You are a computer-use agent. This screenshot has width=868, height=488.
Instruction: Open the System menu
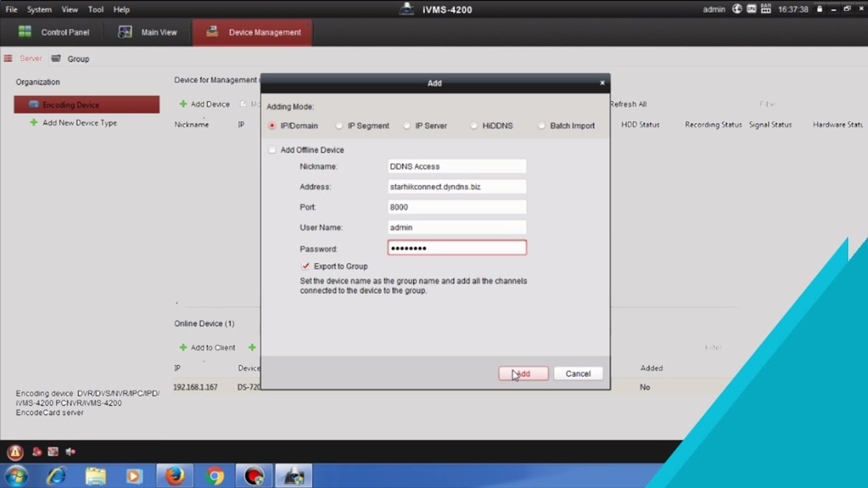(39, 9)
